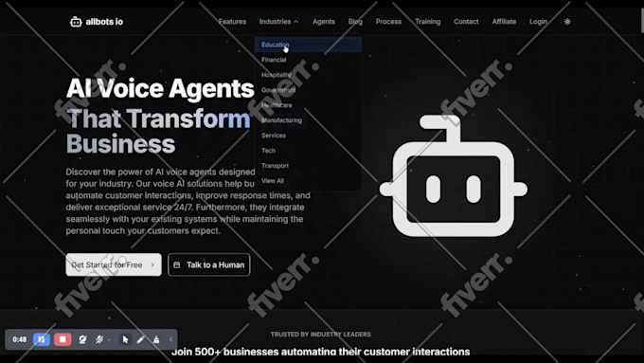This screenshot has width=644, height=363.
Task: Select Government in Industries menu
Action: click(308, 90)
